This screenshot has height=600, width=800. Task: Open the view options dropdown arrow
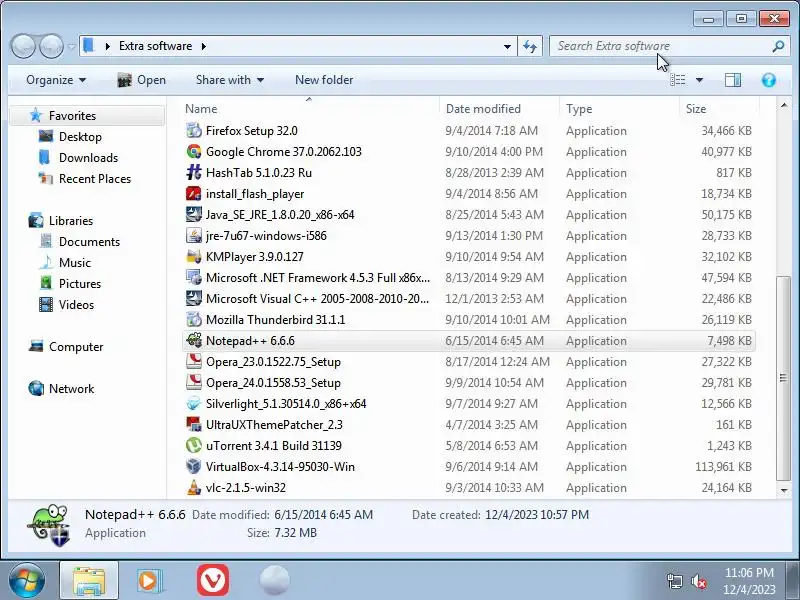point(699,80)
